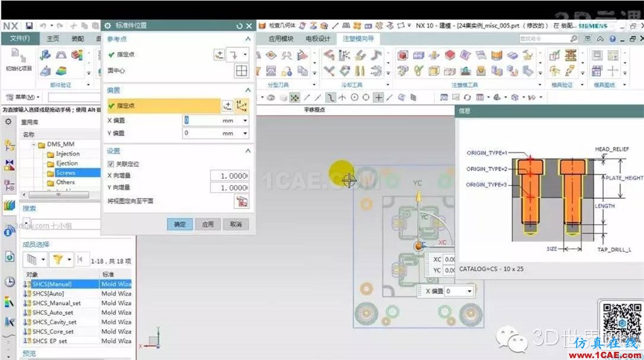Switch to the 装配 tab

tap(77, 38)
